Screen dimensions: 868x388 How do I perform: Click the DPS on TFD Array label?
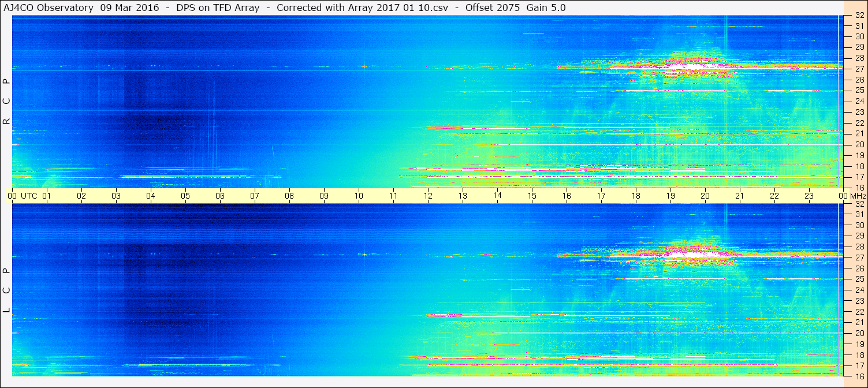218,8
